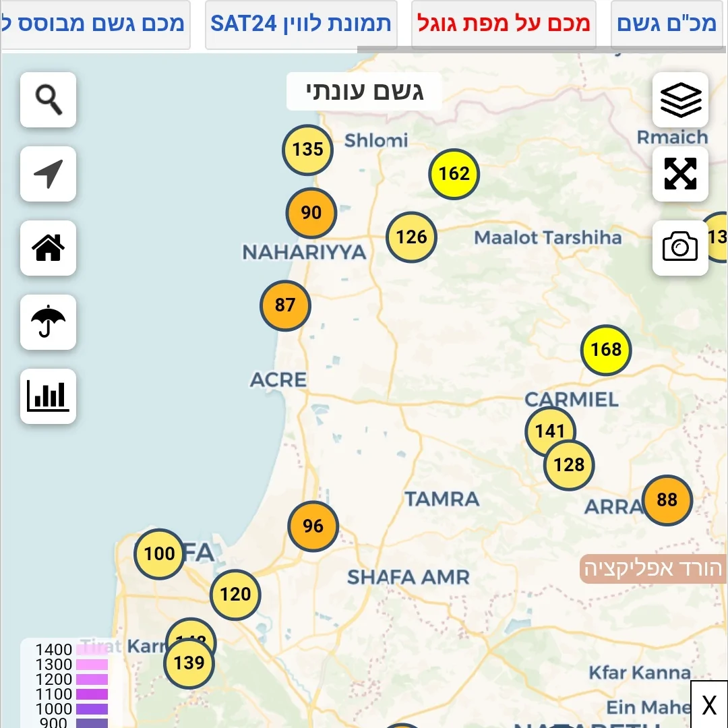The width and height of the screenshot is (728, 728).
Task: Switch to the SAT24 satellite image tab
Action: 301,24
